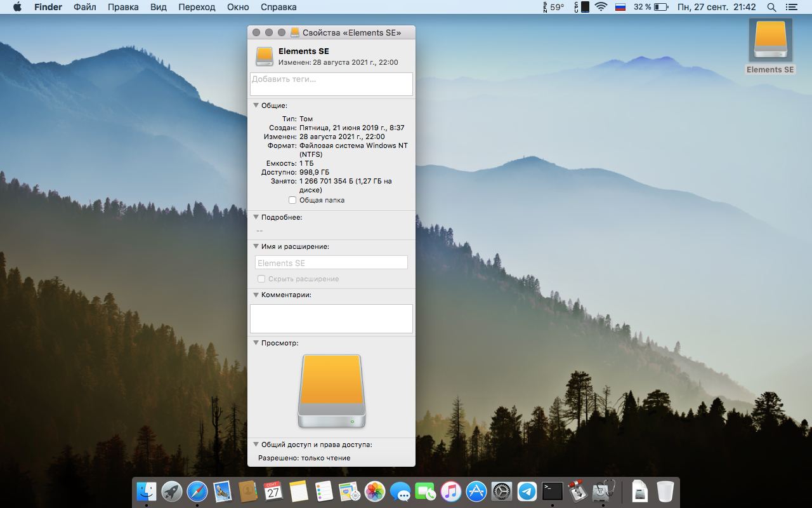Open Photos flower icon in Dock
812x508 pixels.
[375, 491]
